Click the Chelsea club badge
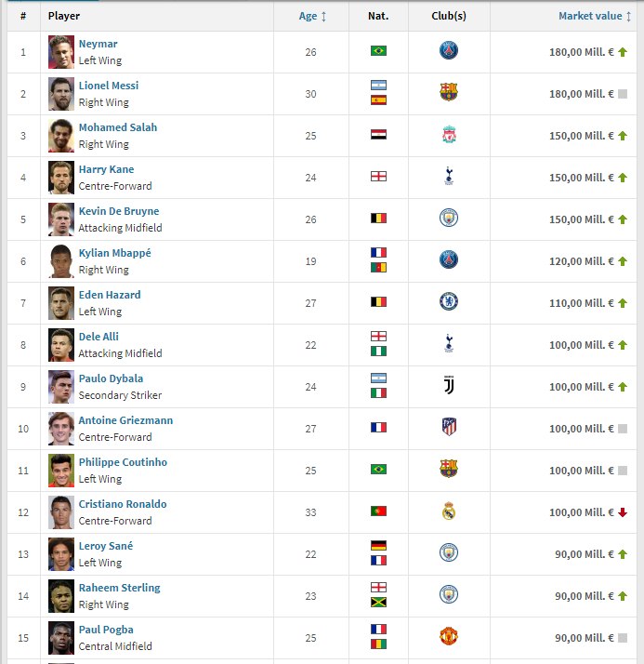 click(x=449, y=302)
